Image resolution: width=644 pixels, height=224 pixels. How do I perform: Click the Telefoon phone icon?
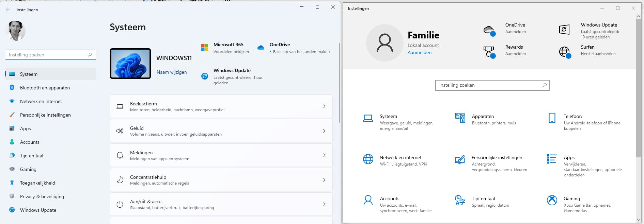tap(552, 118)
